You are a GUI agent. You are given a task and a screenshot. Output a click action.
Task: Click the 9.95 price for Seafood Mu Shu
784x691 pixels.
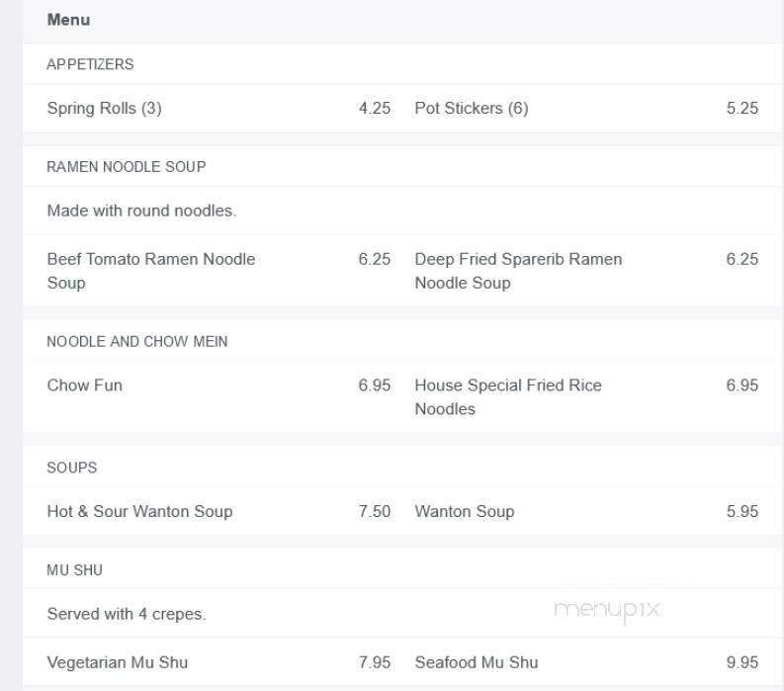click(741, 662)
